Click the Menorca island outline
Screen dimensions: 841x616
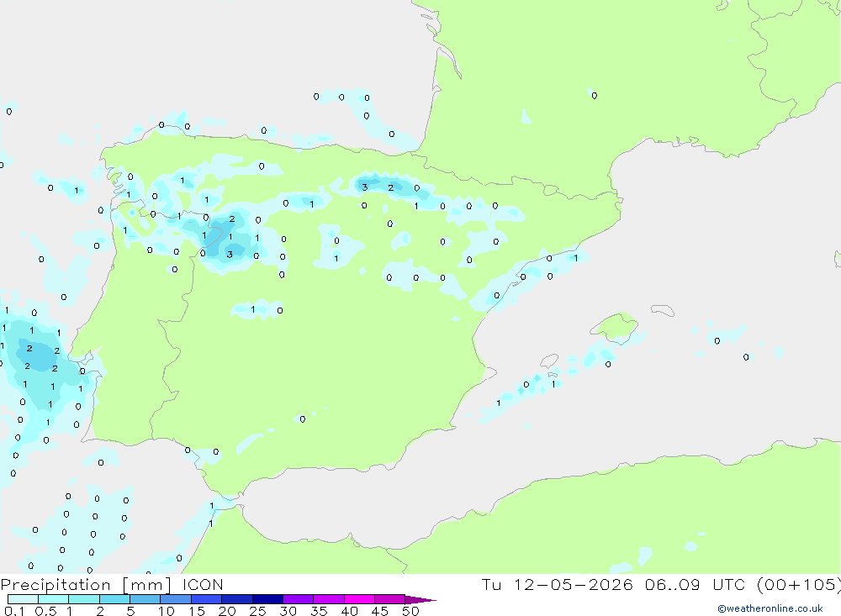pos(663,310)
